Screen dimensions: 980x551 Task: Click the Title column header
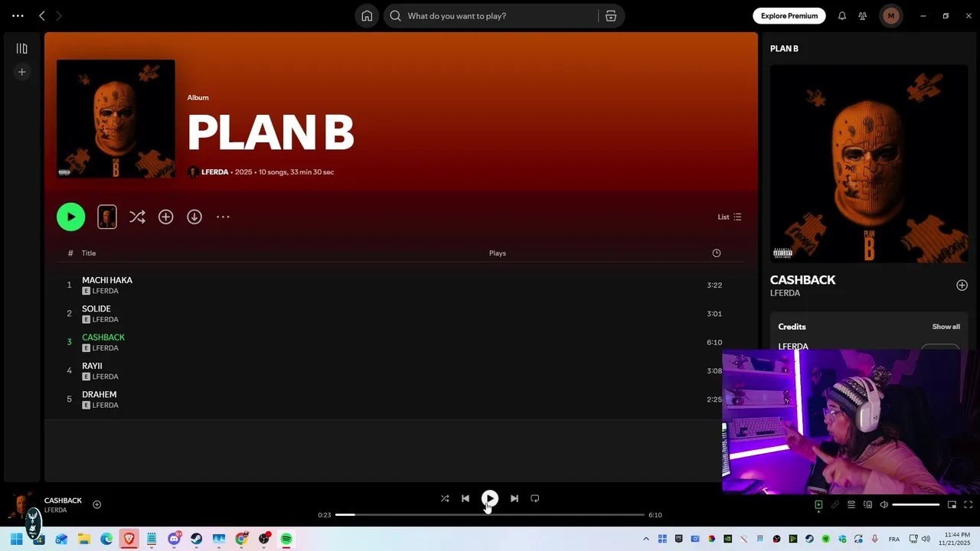[x=89, y=253]
